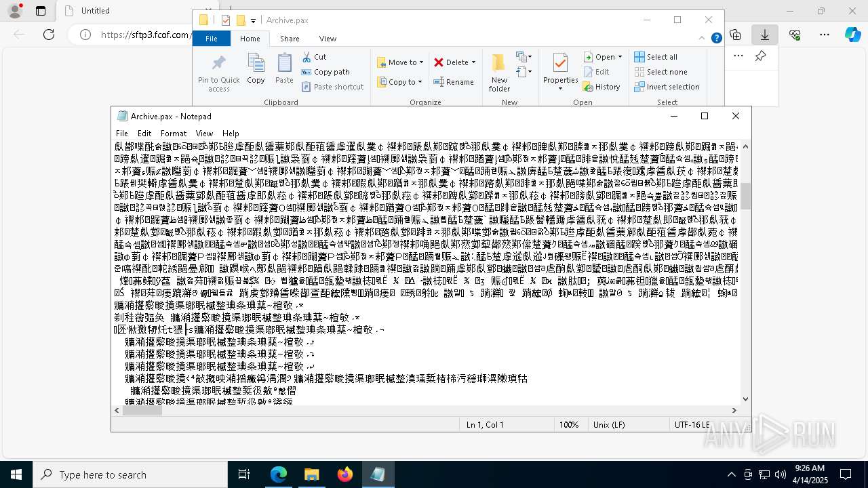Viewport: 868px width, 488px height.
Task: Open Task View on taskbar
Action: coord(244,474)
